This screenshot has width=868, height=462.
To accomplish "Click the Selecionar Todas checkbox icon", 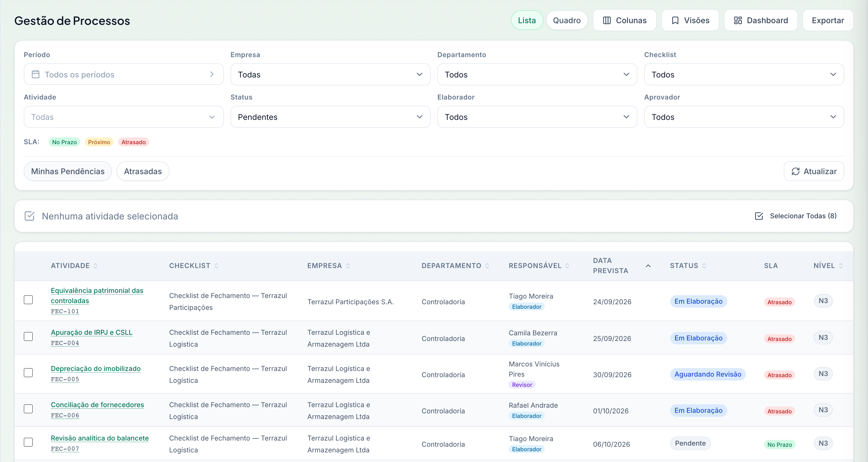I will (759, 216).
